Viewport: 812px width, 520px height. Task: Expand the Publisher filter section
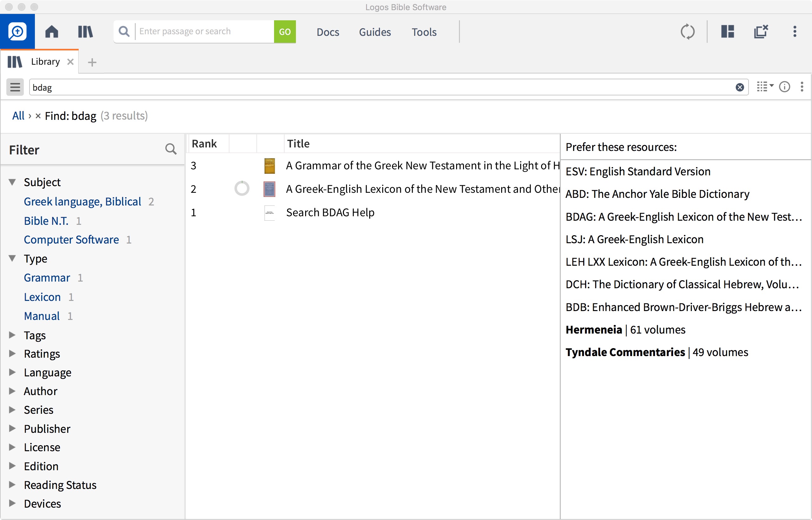point(12,429)
